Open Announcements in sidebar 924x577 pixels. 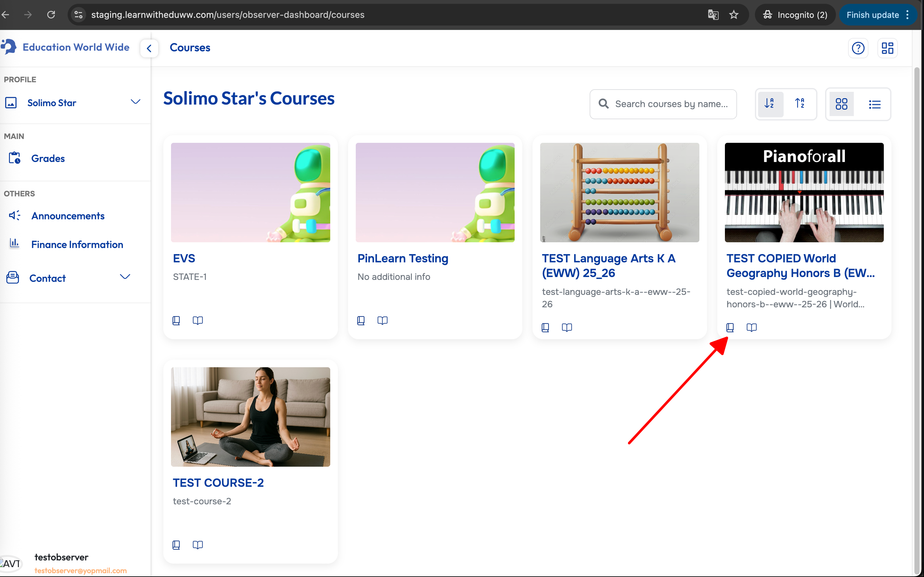click(x=68, y=215)
